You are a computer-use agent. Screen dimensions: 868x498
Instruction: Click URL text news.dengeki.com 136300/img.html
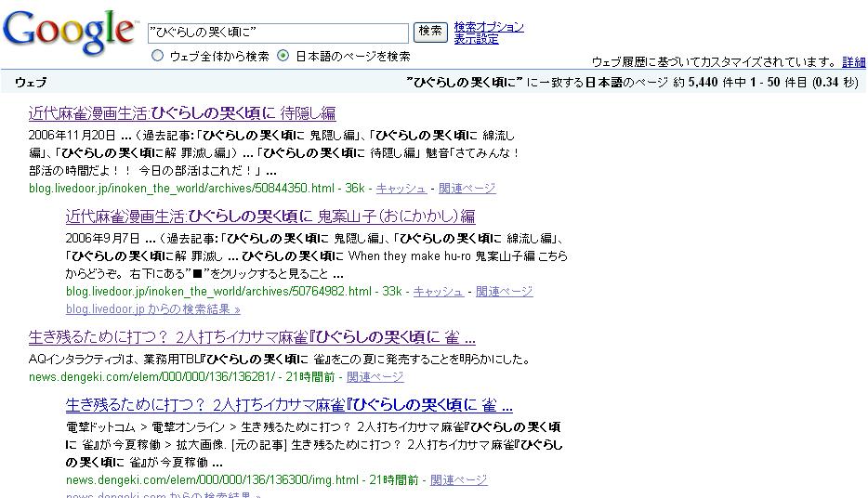(212, 479)
